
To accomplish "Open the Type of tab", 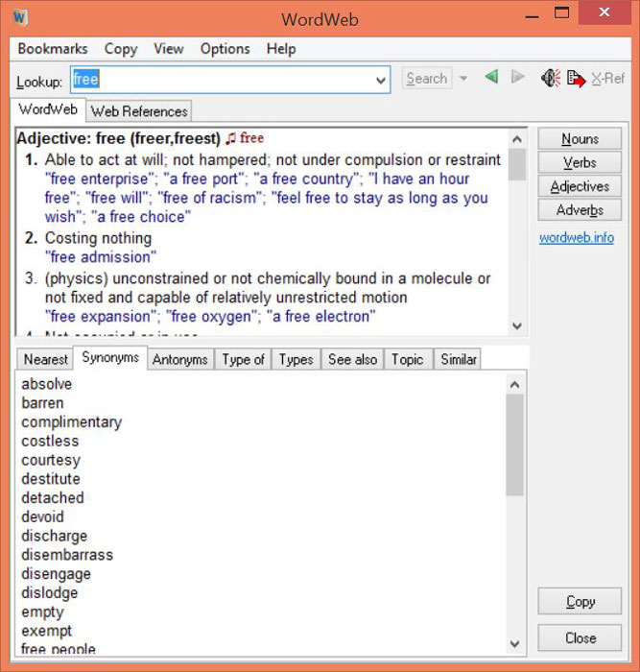I will 243,359.
